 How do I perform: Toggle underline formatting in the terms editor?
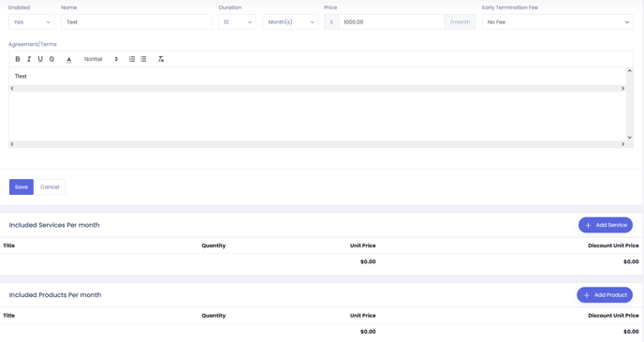click(40, 59)
